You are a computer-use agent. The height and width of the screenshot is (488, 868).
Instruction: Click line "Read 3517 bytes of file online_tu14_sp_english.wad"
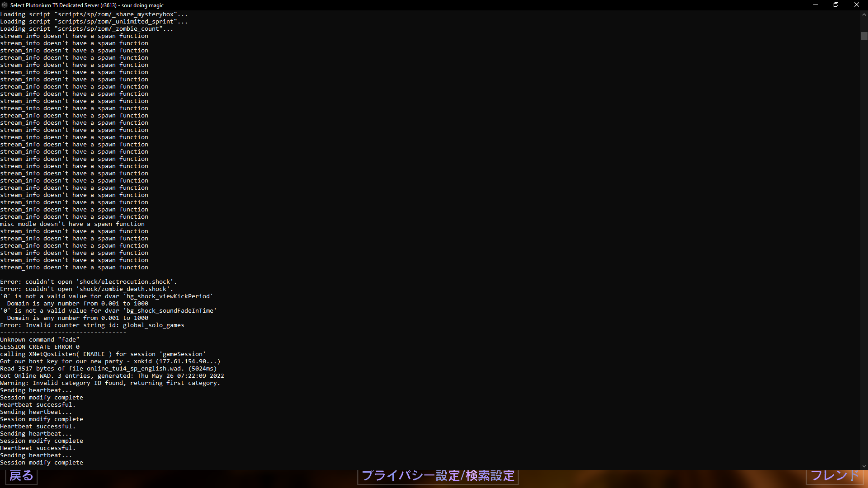point(108,369)
